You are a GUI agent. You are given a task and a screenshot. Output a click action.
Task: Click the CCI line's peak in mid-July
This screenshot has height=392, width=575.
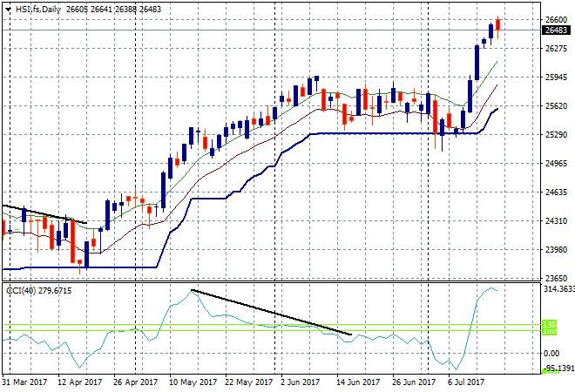point(491,288)
